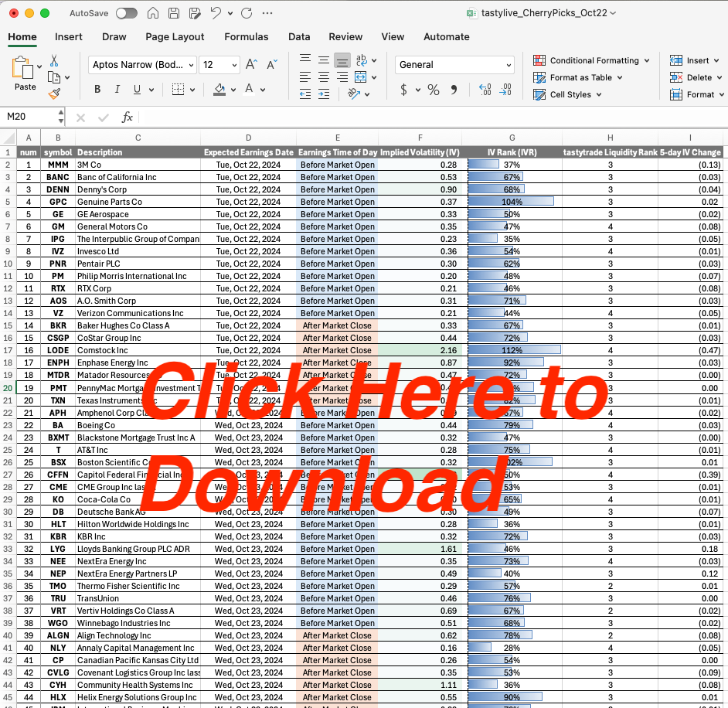Image resolution: width=728 pixels, height=708 pixels.
Task: Toggle the AutoSave switch
Action: [x=127, y=13]
